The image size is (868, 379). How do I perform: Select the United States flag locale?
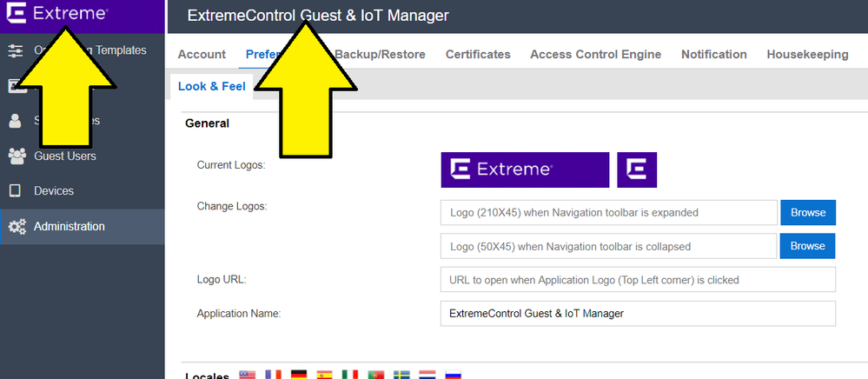point(247,376)
